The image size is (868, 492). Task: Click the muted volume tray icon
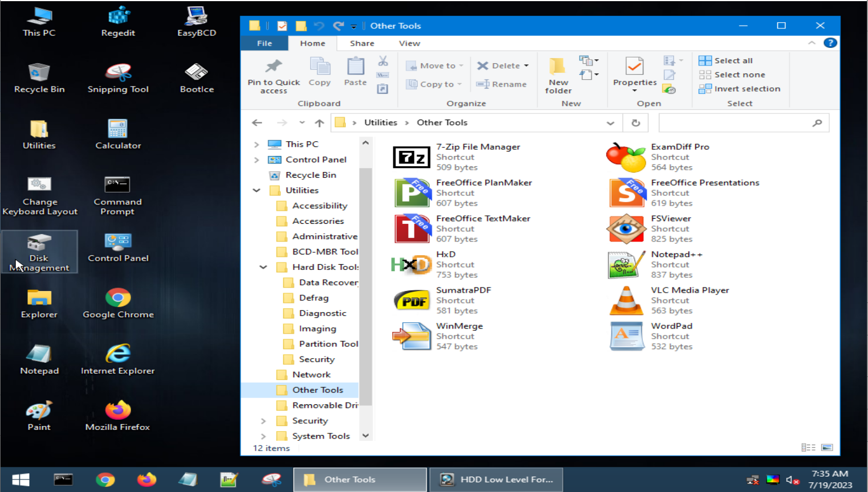click(792, 480)
